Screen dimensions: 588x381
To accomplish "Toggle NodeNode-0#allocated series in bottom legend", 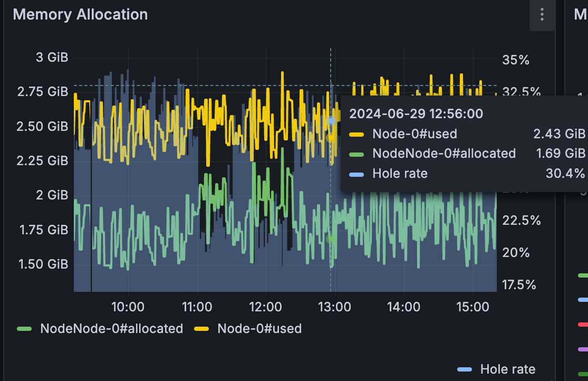I will 111,329.
